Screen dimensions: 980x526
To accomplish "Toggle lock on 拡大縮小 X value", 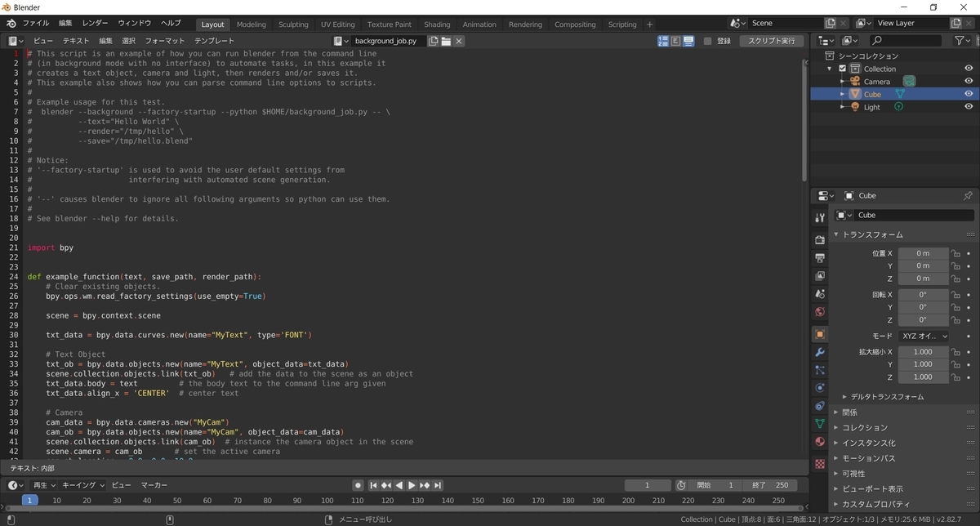I will [955, 352].
